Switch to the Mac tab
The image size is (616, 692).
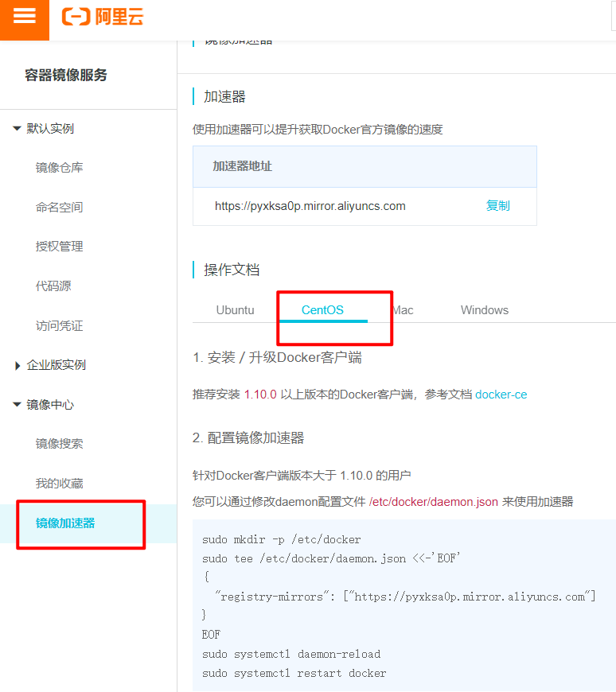click(404, 310)
